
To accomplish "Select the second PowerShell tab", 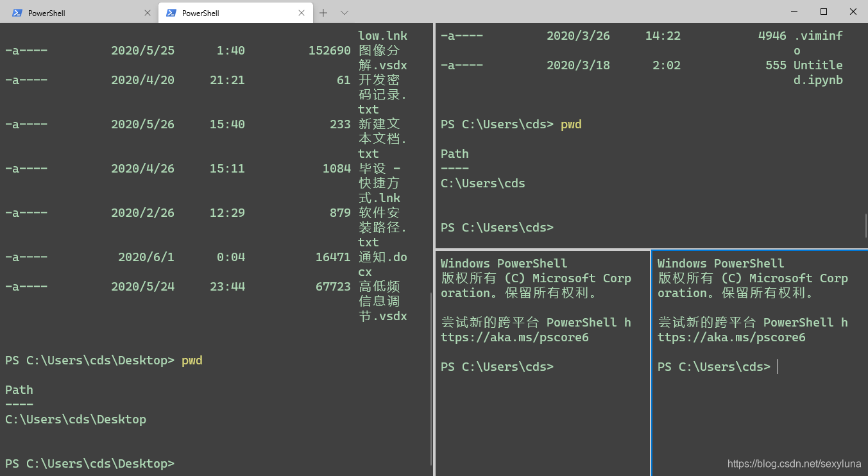I will click(x=235, y=13).
